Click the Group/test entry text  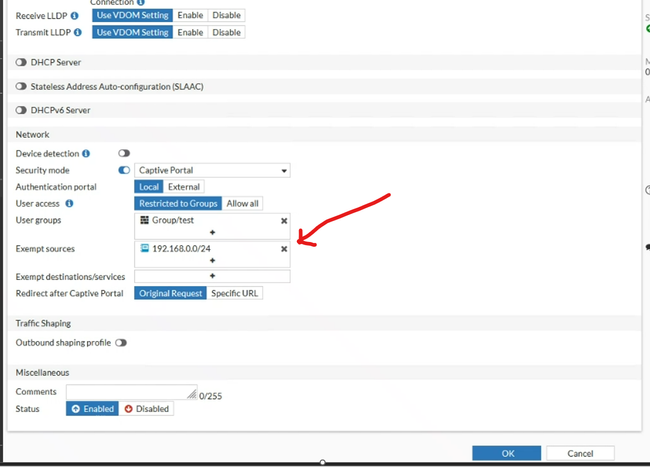click(173, 220)
